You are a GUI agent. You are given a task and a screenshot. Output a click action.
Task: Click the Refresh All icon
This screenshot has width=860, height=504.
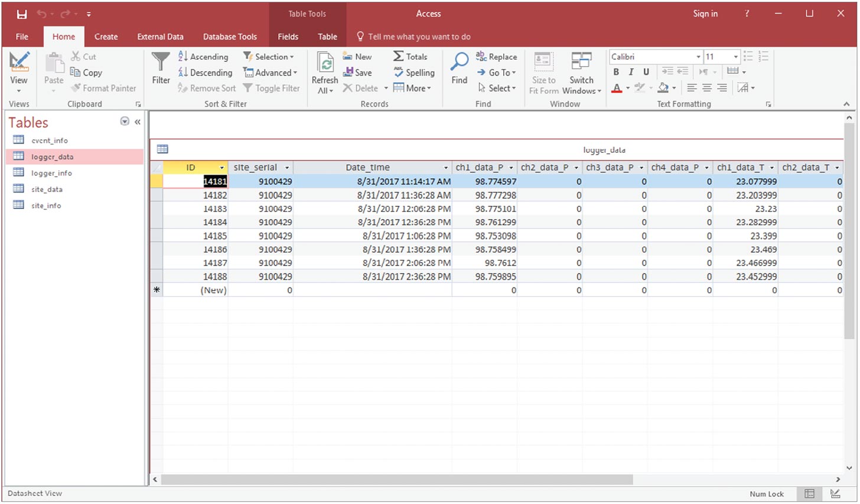(324, 71)
